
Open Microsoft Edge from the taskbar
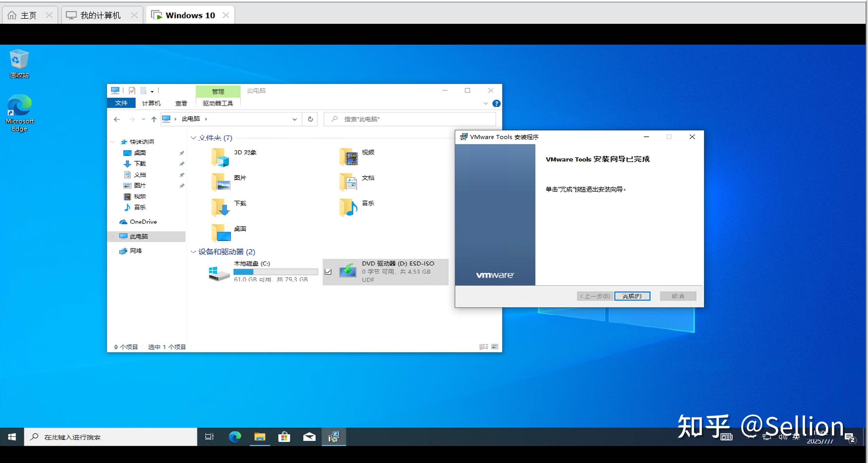coord(235,437)
